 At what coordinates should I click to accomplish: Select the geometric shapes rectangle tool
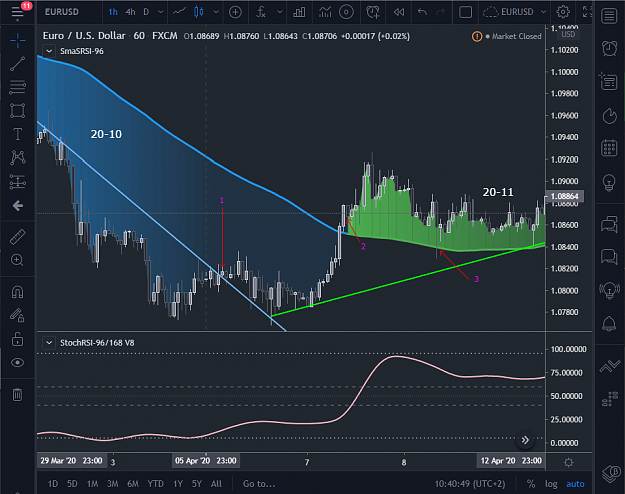18,110
